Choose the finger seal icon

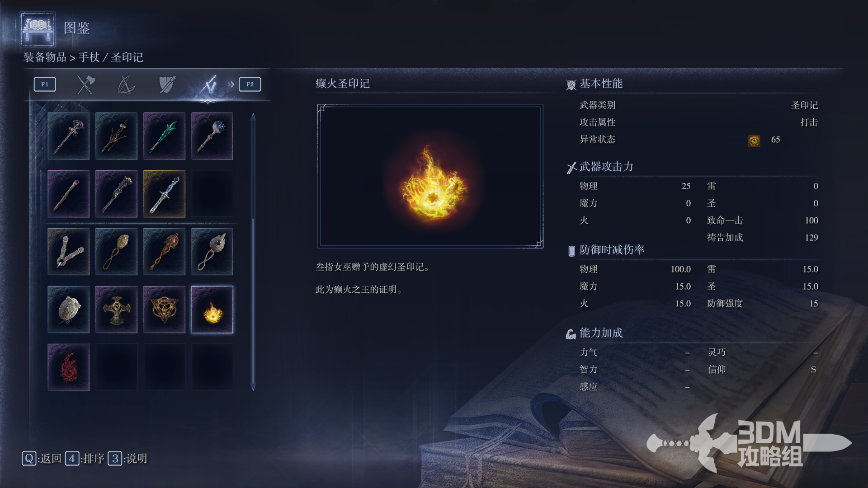tap(68, 252)
